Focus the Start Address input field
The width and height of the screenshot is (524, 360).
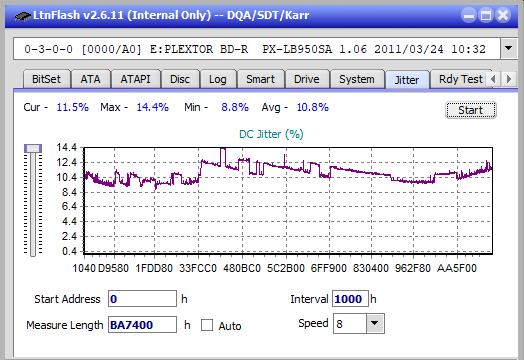point(142,299)
